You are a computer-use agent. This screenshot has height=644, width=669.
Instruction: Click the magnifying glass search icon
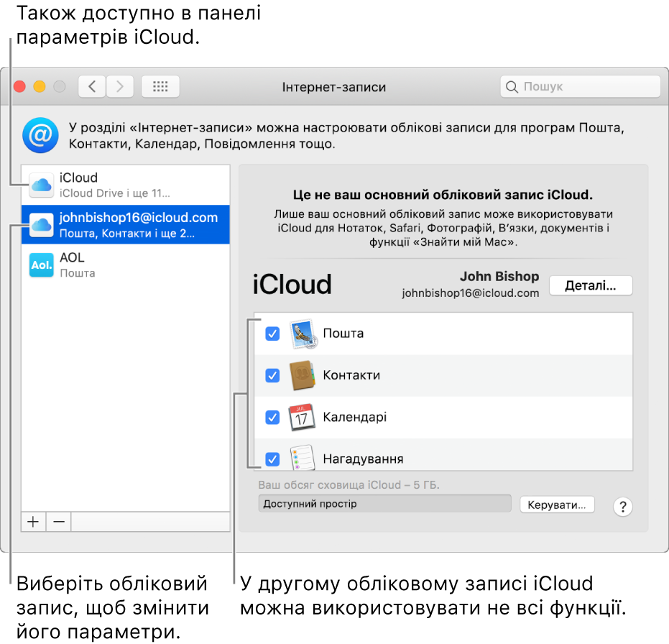pyautogui.click(x=512, y=87)
